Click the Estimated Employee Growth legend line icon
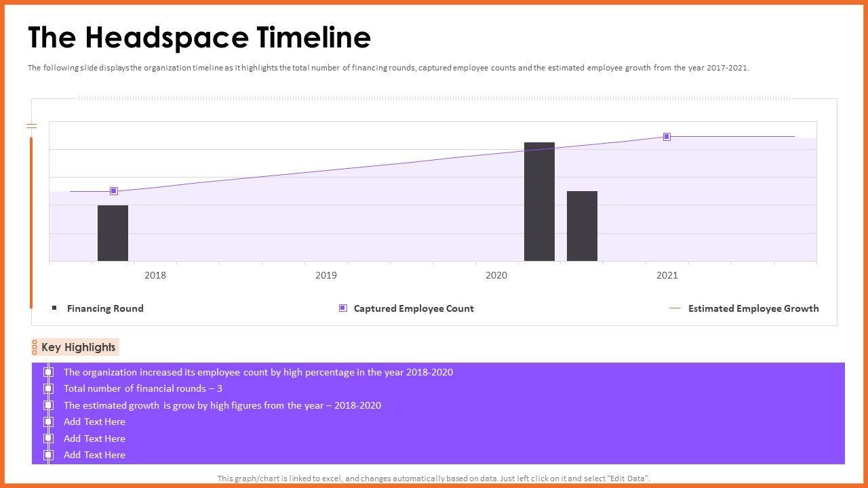868x488 pixels. tap(675, 308)
